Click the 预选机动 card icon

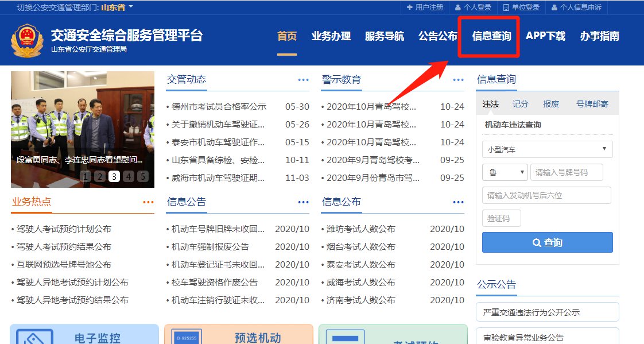point(187,337)
